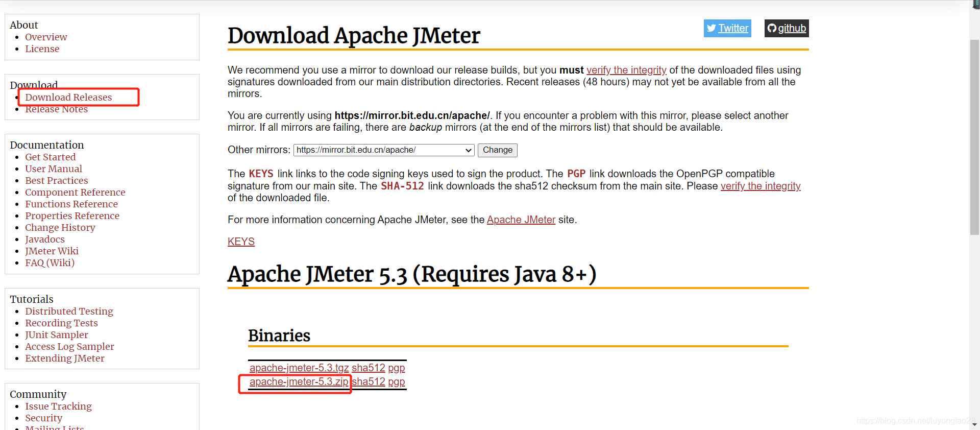This screenshot has width=980, height=430.
Task: Open the Overview link
Action: coord(46,37)
